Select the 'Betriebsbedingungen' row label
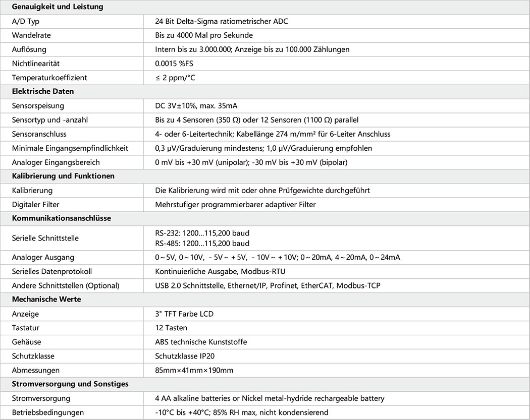The width and height of the screenshot is (530, 420). pos(48,412)
